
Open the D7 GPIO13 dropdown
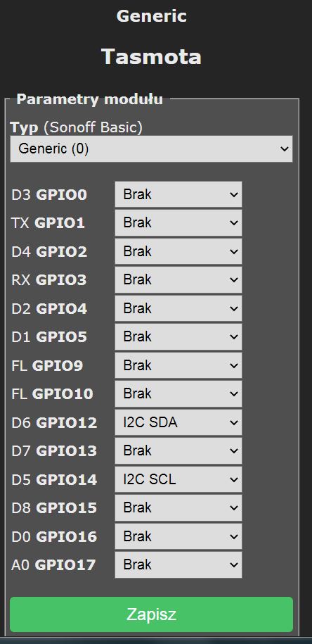178,451
